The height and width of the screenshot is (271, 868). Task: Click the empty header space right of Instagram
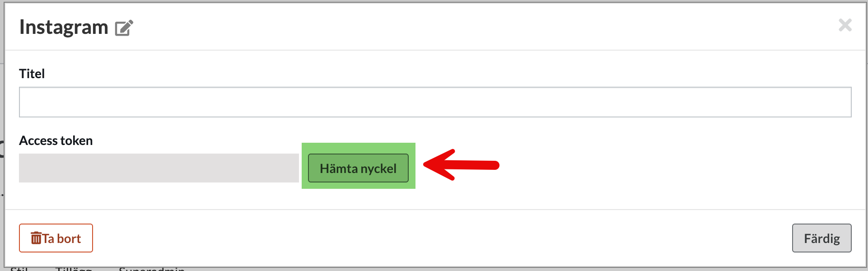(452, 27)
